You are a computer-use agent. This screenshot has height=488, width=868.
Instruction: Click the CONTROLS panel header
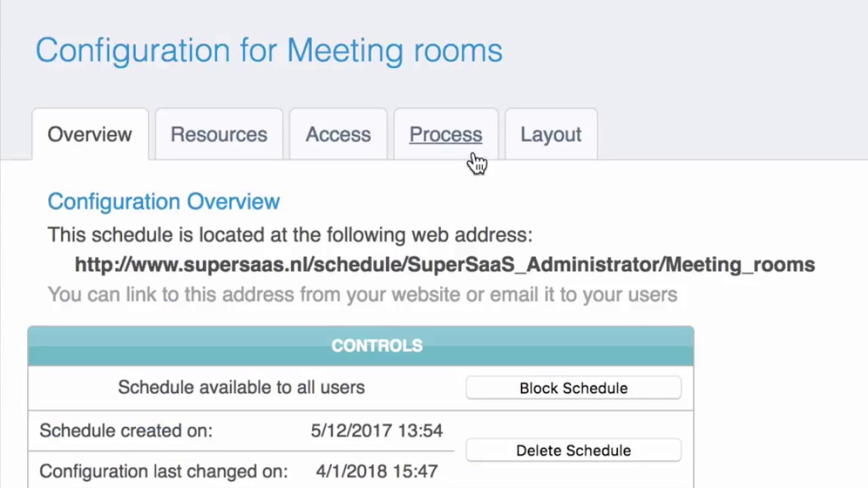click(361, 346)
